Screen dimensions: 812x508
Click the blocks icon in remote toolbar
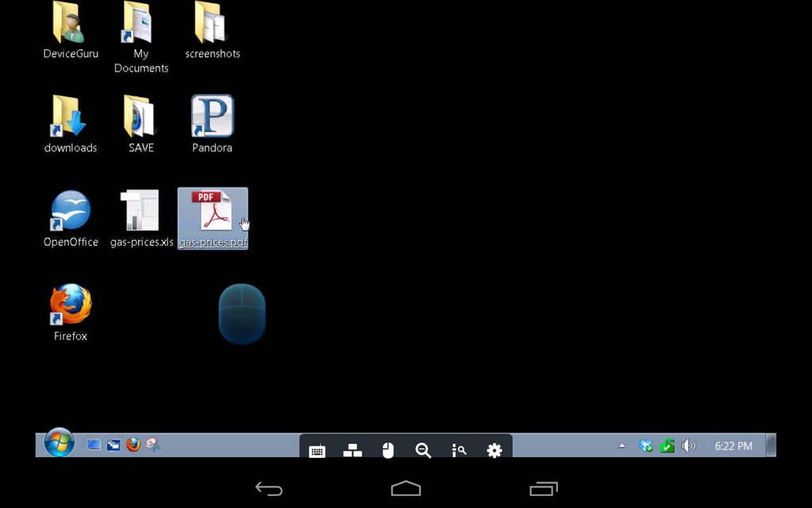[x=353, y=451]
